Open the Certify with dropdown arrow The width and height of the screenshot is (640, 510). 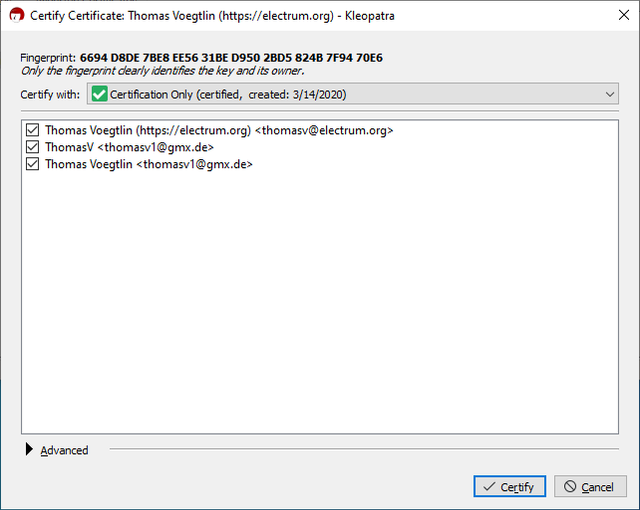610,94
